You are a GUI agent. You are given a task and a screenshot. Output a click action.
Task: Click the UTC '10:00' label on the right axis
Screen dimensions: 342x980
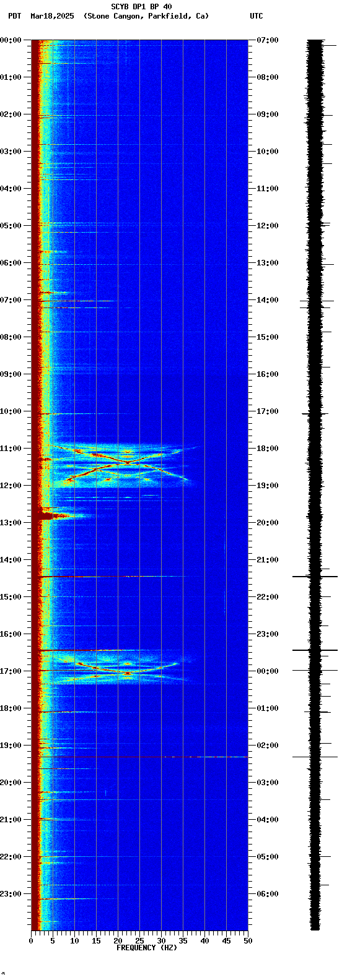pos(267,152)
